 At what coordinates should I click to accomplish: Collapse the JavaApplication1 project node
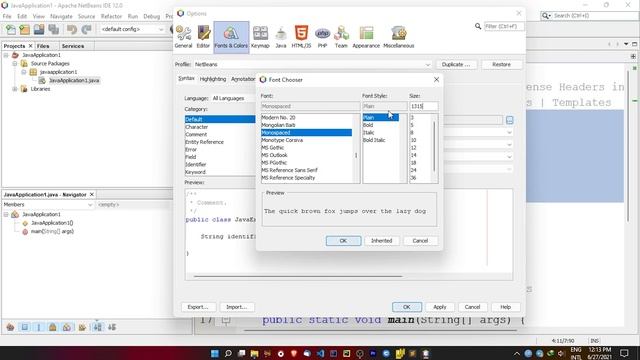coord(6,55)
